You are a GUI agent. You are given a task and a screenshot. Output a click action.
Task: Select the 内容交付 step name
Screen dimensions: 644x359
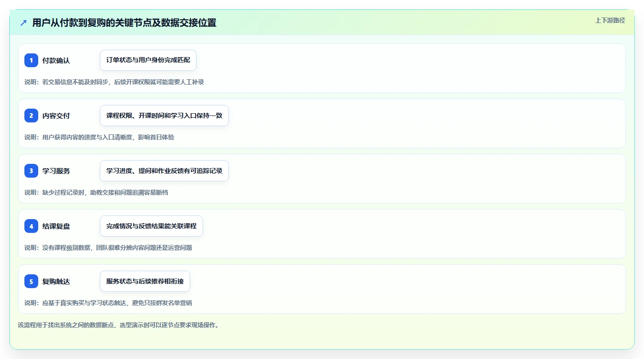(x=56, y=116)
